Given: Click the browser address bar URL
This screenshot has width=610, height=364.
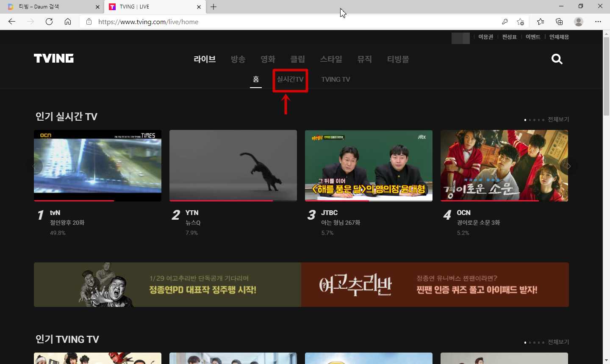Looking at the screenshot, I should (x=148, y=22).
